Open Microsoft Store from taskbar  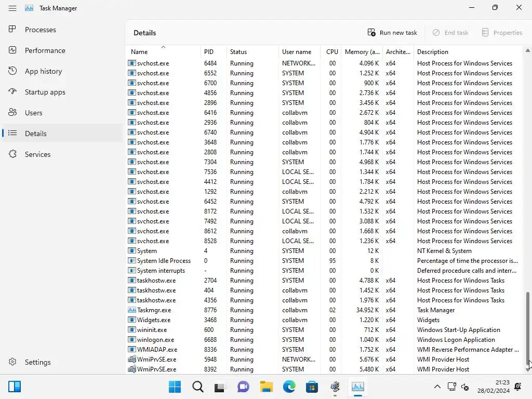coord(312,387)
